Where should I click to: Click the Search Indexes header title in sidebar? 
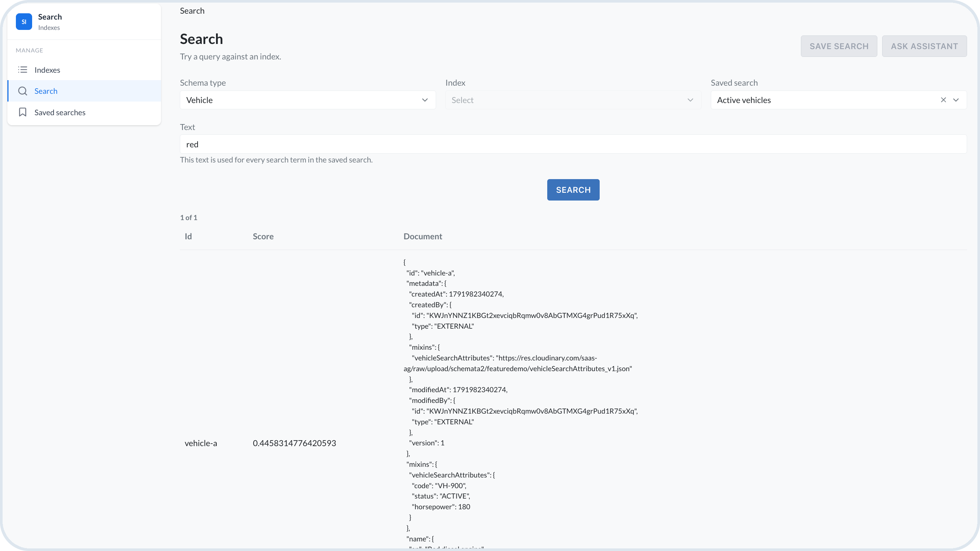(50, 22)
